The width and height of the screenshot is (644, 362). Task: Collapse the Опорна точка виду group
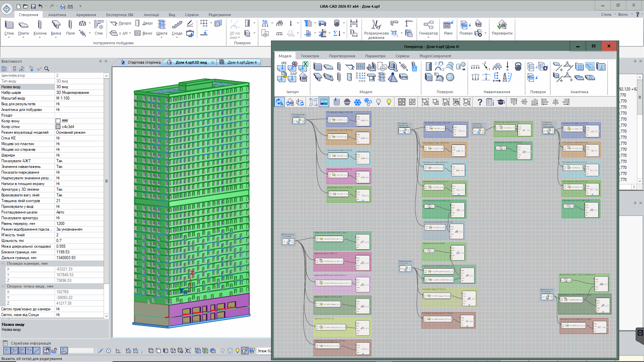(3, 286)
